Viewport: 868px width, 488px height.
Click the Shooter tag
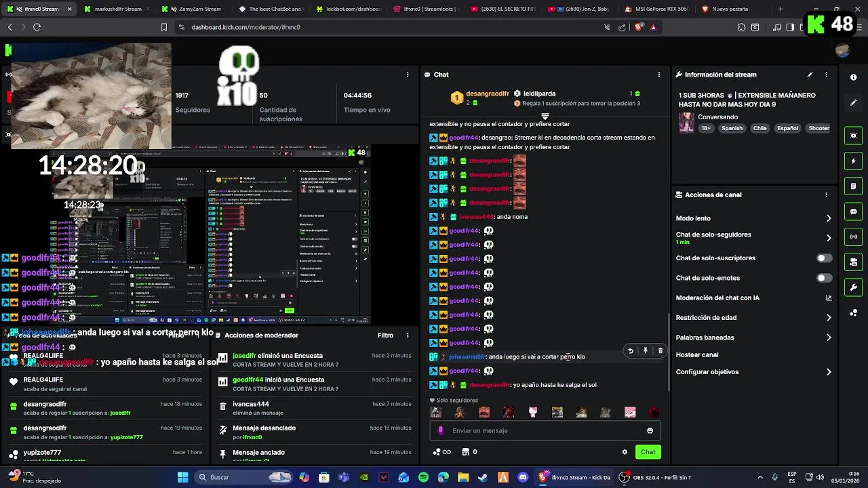click(x=819, y=128)
